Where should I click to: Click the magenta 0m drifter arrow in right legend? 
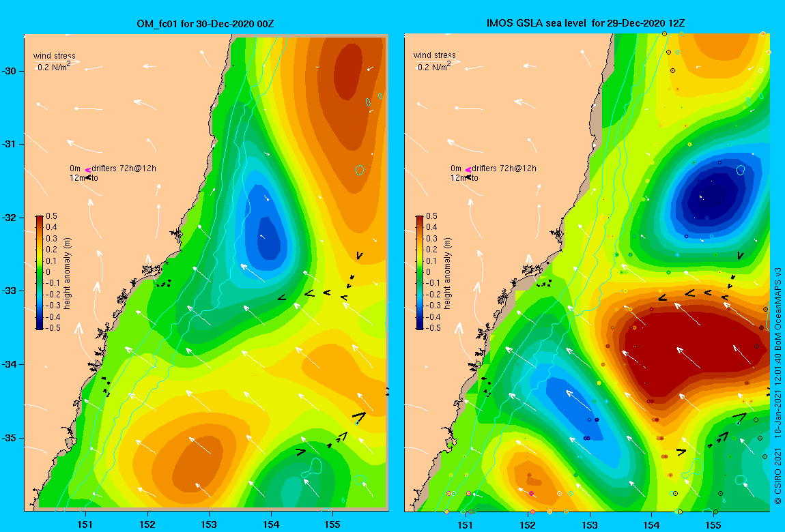(468, 170)
